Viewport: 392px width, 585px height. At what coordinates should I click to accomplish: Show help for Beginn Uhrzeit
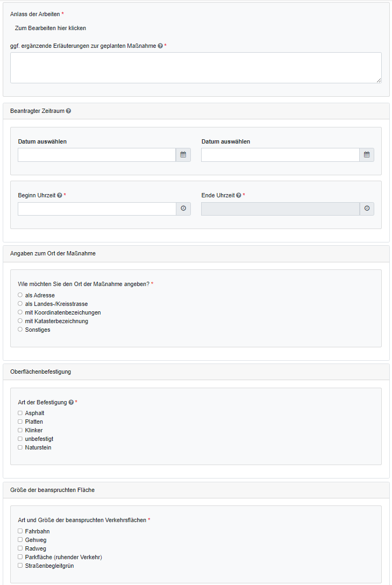tap(59, 196)
